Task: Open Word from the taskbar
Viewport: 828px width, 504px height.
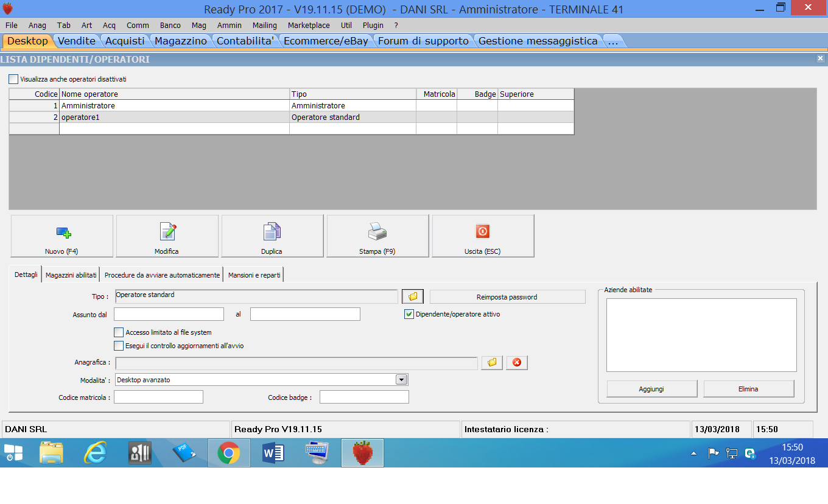Action: 273,453
